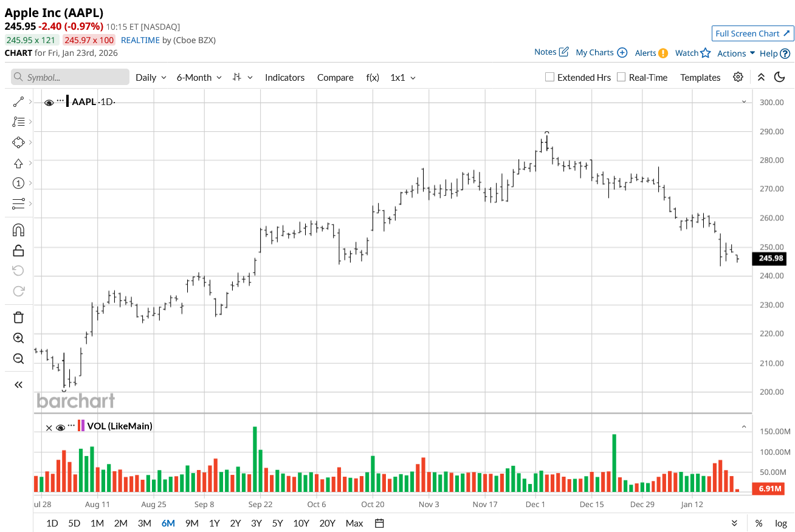Click the My Charts plus icon
795x532 pixels.
tap(622, 53)
